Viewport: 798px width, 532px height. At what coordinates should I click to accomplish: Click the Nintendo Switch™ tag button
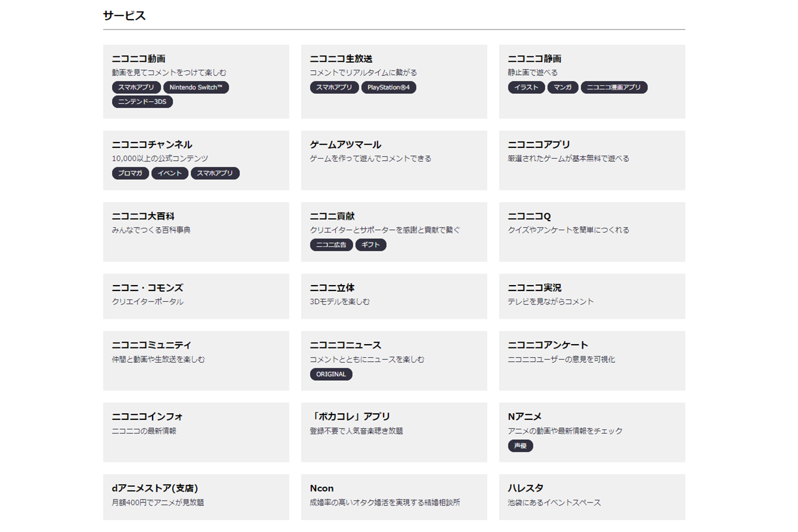click(x=196, y=87)
